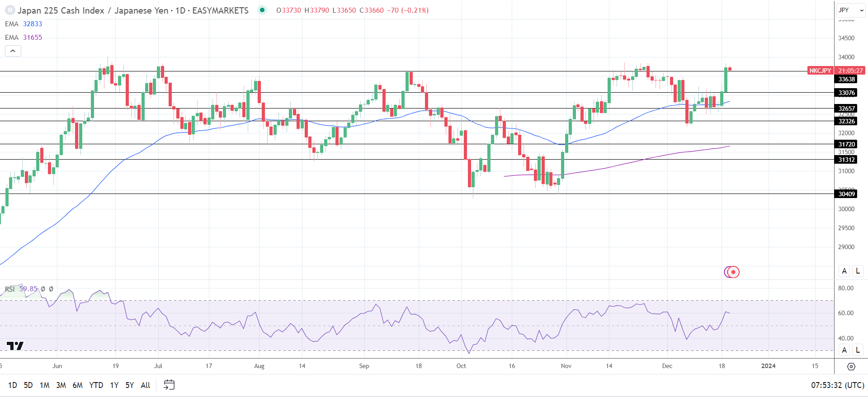This screenshot has height=397, width=868.
Task: Open the go-to-date calendar icon
Action: [x=169, y=385]
